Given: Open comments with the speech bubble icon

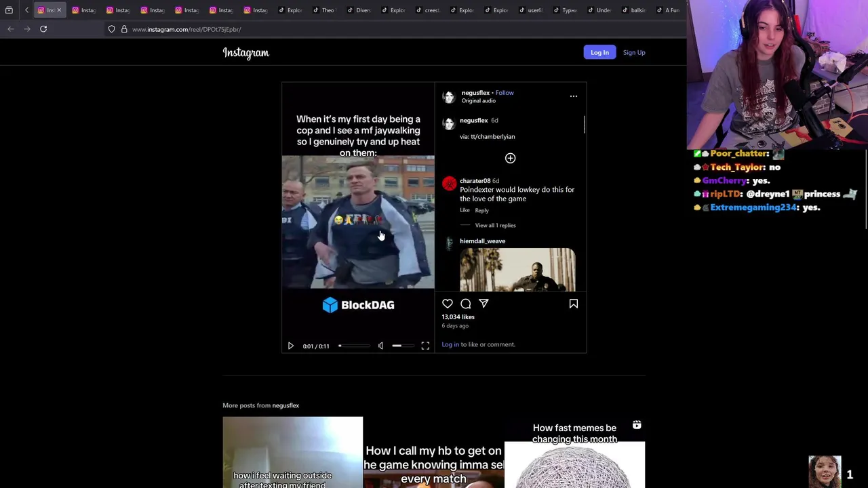Looking at the screenshot, I should 466,304.
